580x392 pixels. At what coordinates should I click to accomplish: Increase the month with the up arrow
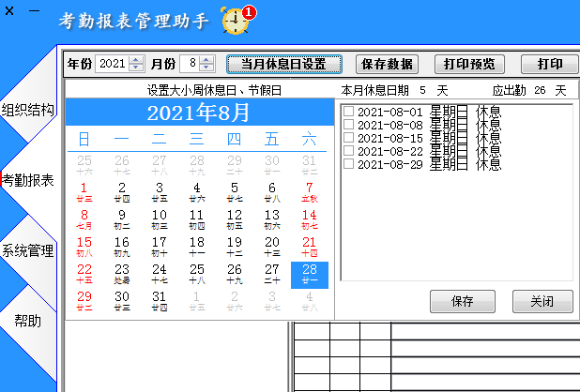206,61
